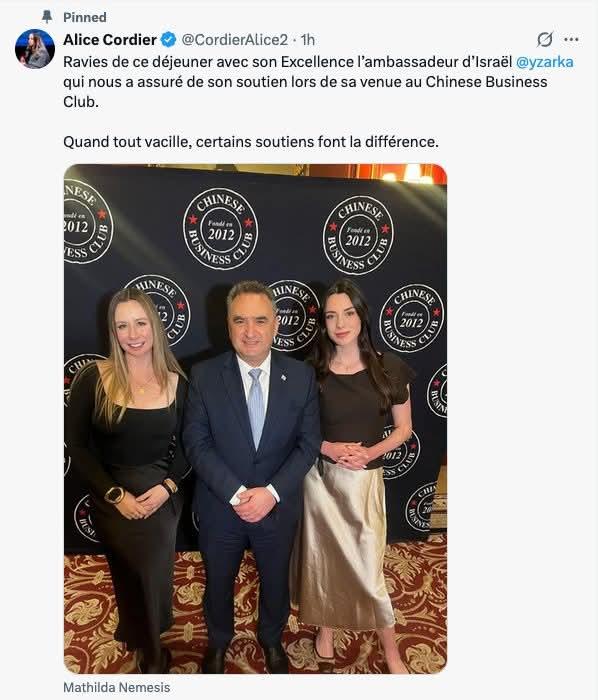The width and height of the screenshot is (598, 700).
Task: Click the man's light blue tie in the photo
Action: [256, 407]
